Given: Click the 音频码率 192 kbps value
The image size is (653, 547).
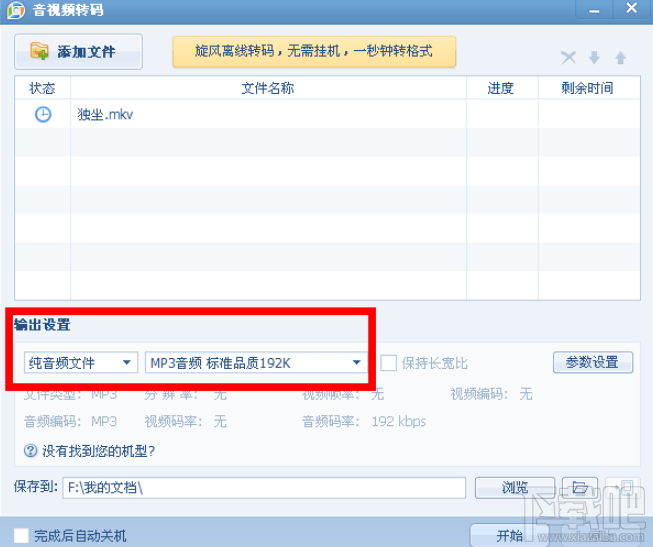Looking at the screenshot, I should pos(399,422).
